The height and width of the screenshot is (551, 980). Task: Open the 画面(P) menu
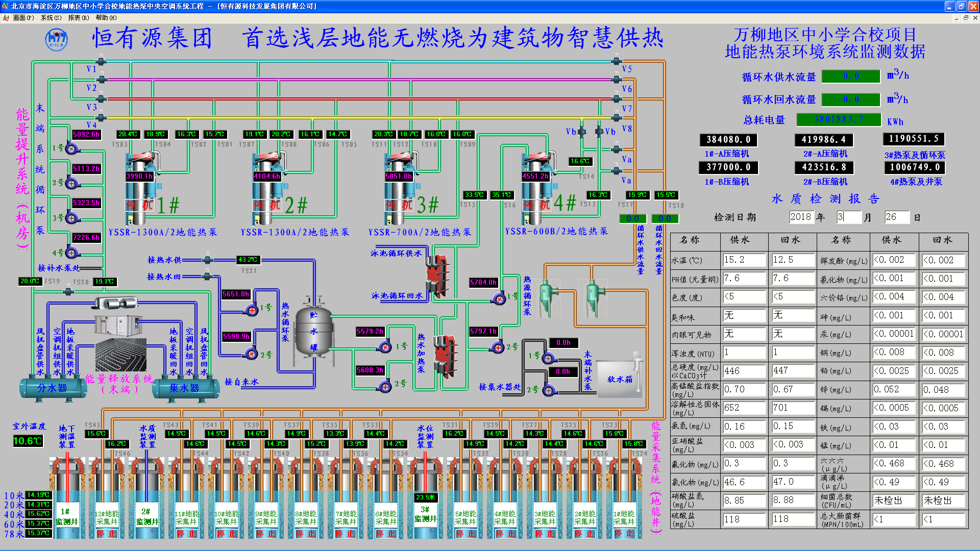[x=23, y=18]
